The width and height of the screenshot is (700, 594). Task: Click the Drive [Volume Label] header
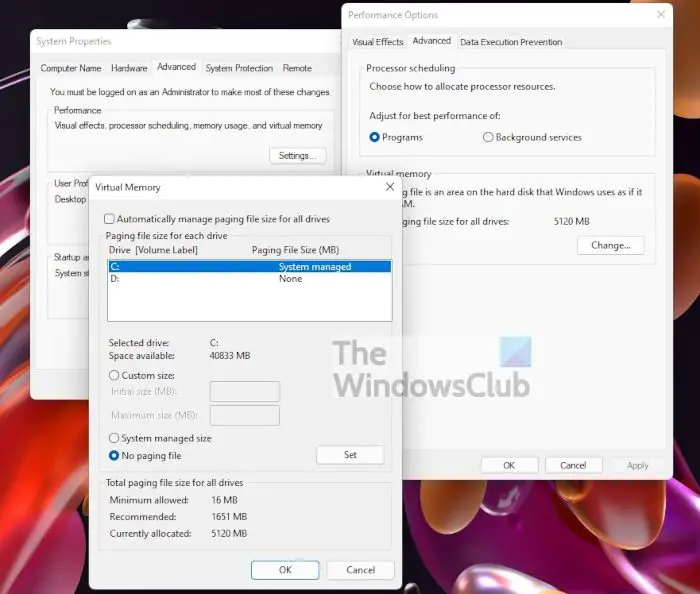[x=153, y=250]
